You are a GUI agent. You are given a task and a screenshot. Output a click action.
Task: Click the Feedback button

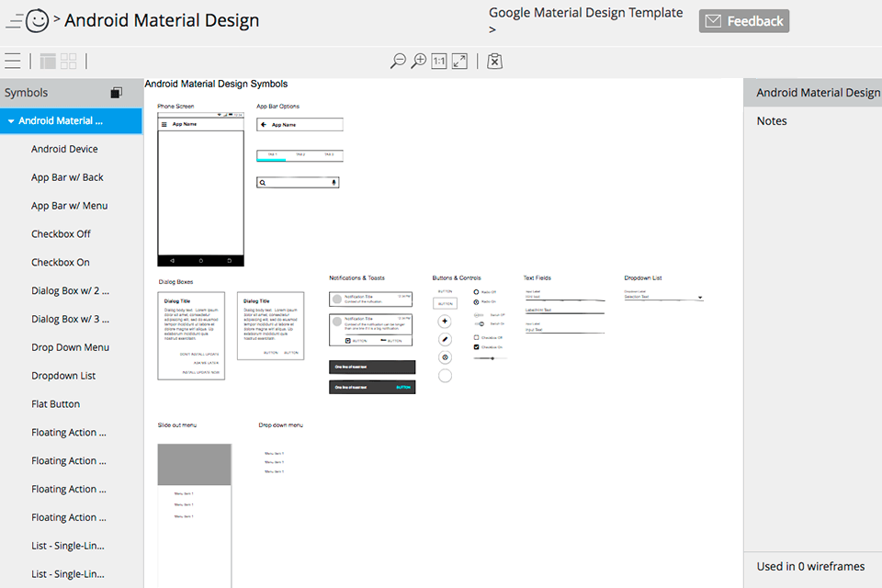[x=743, y=21]
